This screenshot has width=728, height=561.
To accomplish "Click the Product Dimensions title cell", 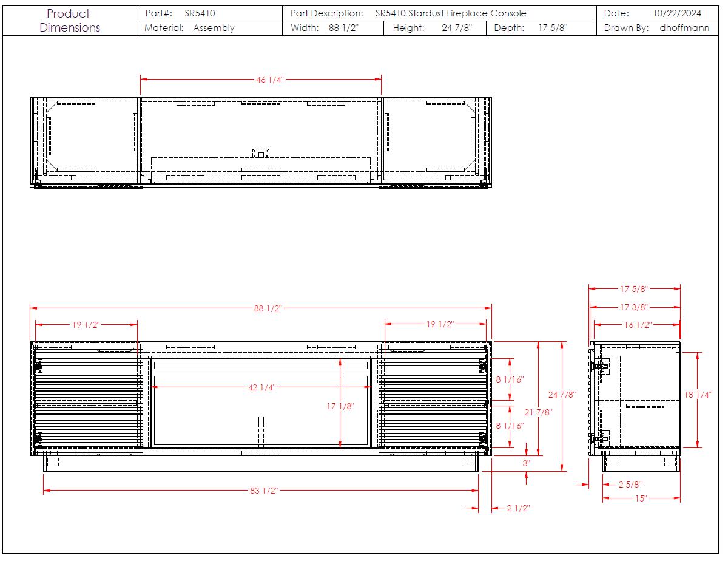I will click(x=70, y=21).
